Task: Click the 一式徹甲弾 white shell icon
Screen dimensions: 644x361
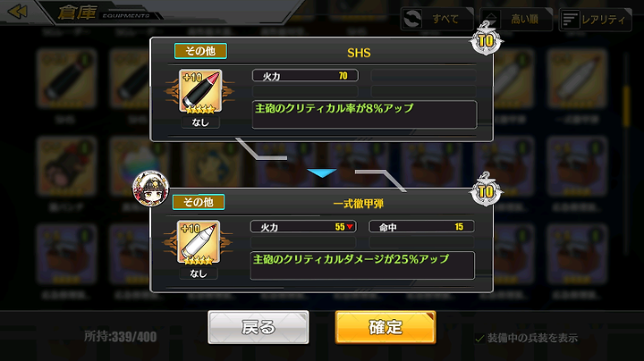Action: 199,242
